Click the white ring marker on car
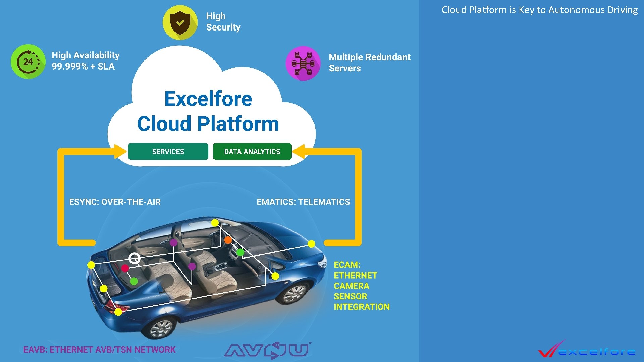Image resolution: width=644 pixels, height=362 pixels. pos(135,258)
